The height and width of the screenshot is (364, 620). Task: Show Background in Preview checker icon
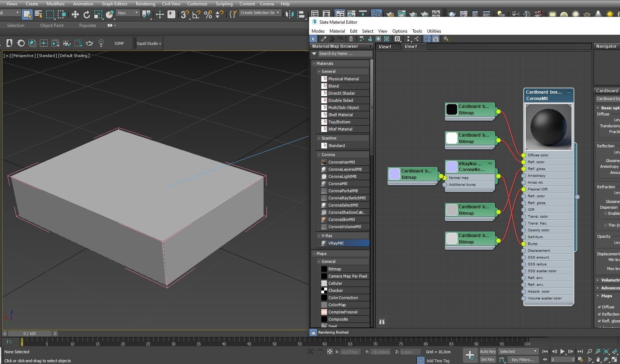tap(387, 39)
